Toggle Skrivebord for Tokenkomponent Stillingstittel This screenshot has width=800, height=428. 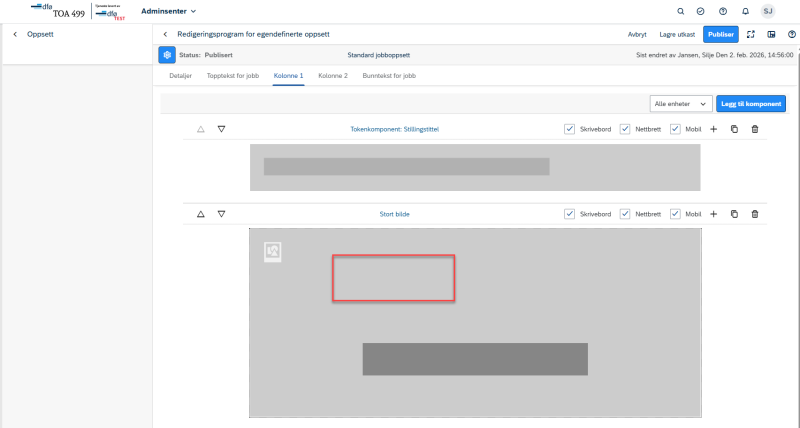pyautogui.click(x=569, y=130)
